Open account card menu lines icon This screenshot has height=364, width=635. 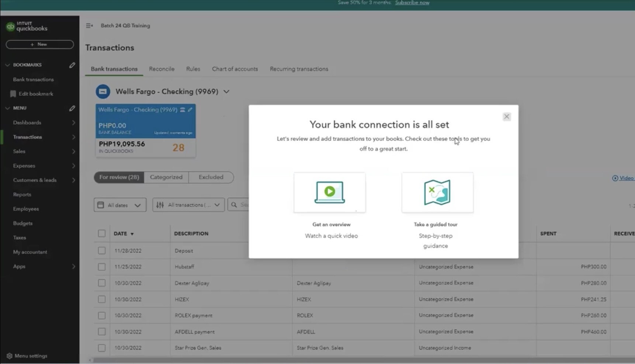tap(183, 110)
